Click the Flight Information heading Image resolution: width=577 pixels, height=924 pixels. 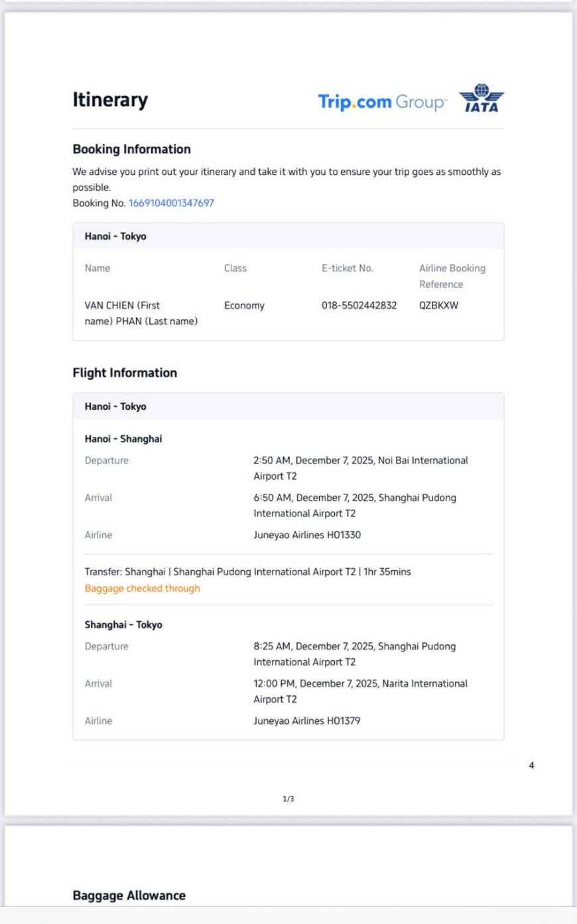(x=125, y=373)
